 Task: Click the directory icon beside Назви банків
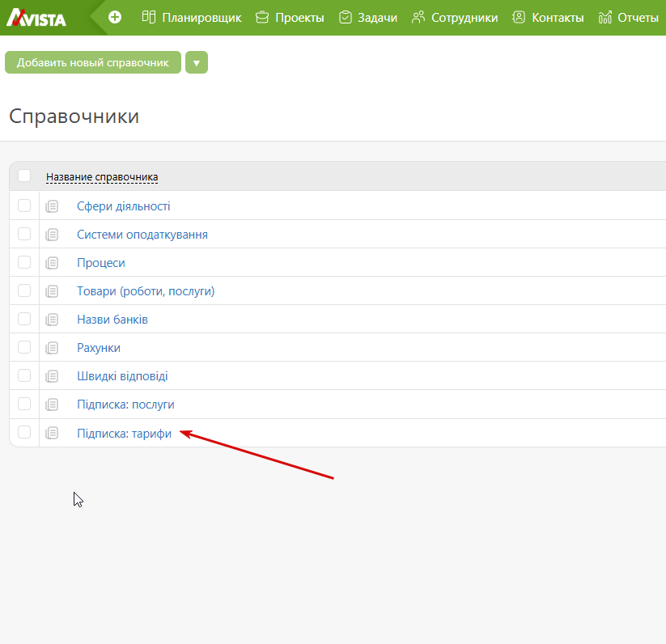53,320
